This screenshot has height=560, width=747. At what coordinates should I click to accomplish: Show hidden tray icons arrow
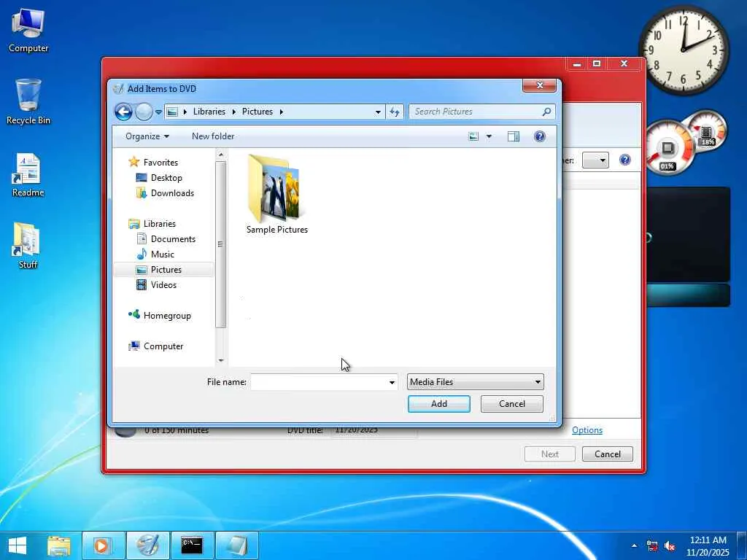[634, 545]
